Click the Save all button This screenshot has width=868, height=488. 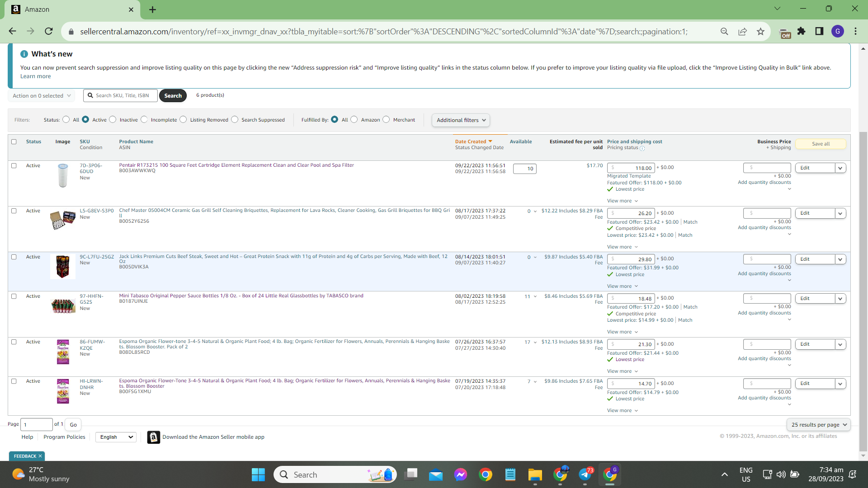pyautogui.click(x=821, y=144)
